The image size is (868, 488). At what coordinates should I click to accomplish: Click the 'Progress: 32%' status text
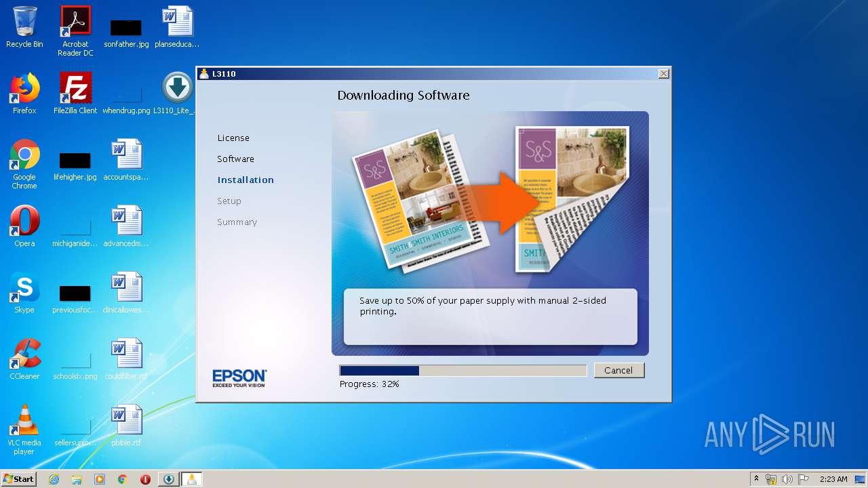369,384
